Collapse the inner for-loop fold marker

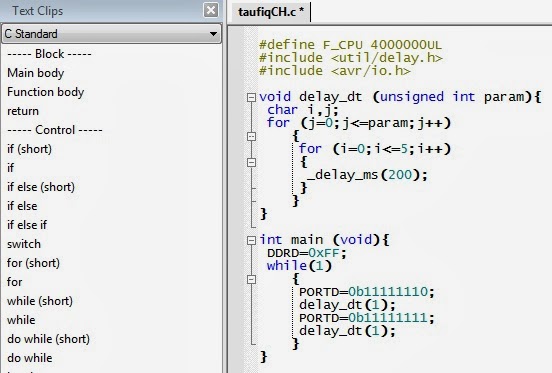point(251,162)
